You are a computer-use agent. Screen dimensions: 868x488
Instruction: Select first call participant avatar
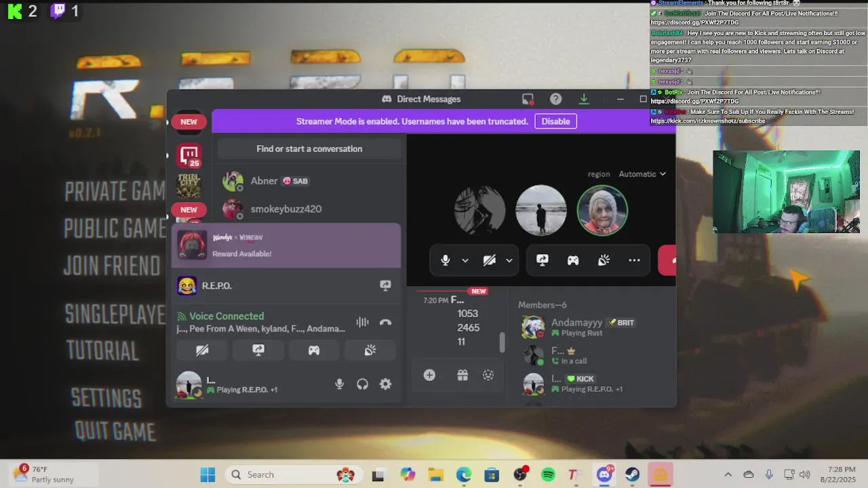tap(479, 210)
